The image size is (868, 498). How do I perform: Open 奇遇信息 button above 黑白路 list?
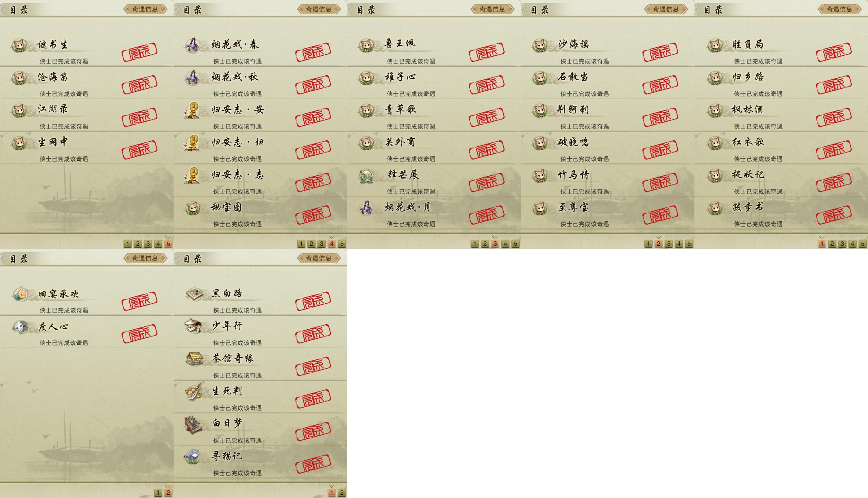tap(319, 258)
